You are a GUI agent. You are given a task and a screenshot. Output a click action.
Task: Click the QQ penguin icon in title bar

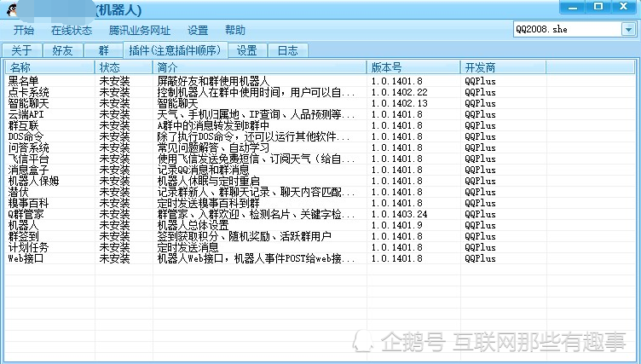coord(12,10)
